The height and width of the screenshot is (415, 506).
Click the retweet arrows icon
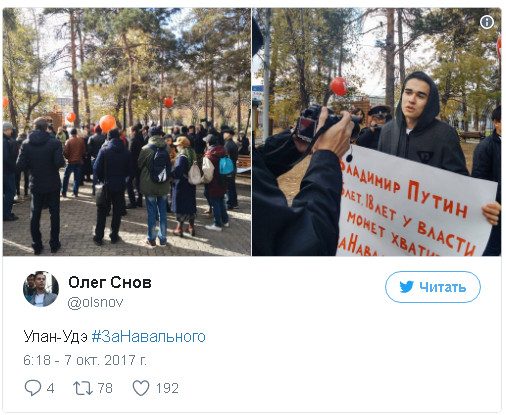coord(83,388)
